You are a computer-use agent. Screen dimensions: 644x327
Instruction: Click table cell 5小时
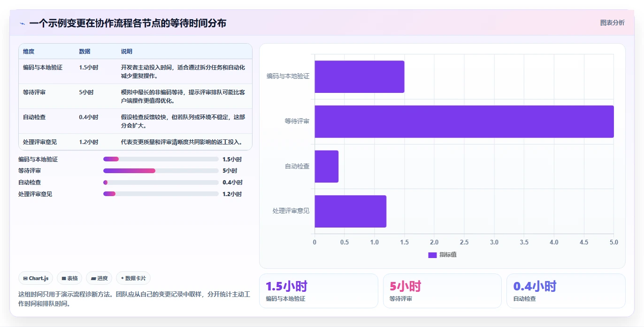click(x=86, y=92)
